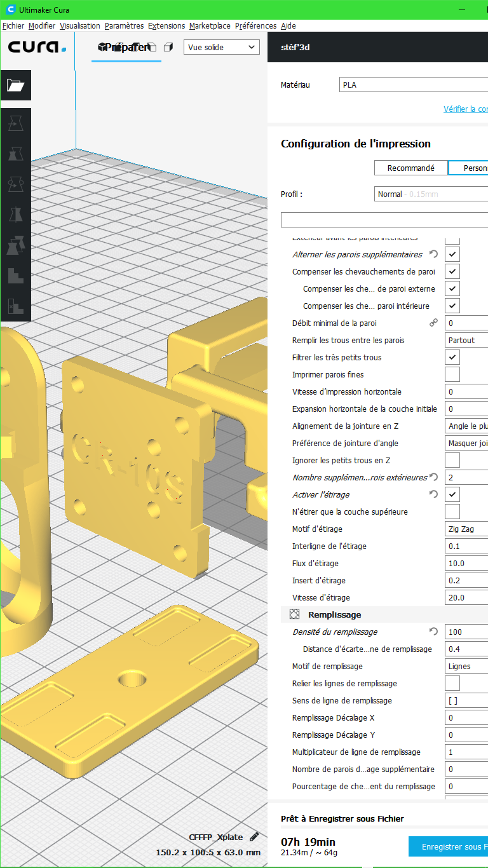Select the Support Blocker tool icon
Viewport: 488px width, 868px height.
point(15,306)
